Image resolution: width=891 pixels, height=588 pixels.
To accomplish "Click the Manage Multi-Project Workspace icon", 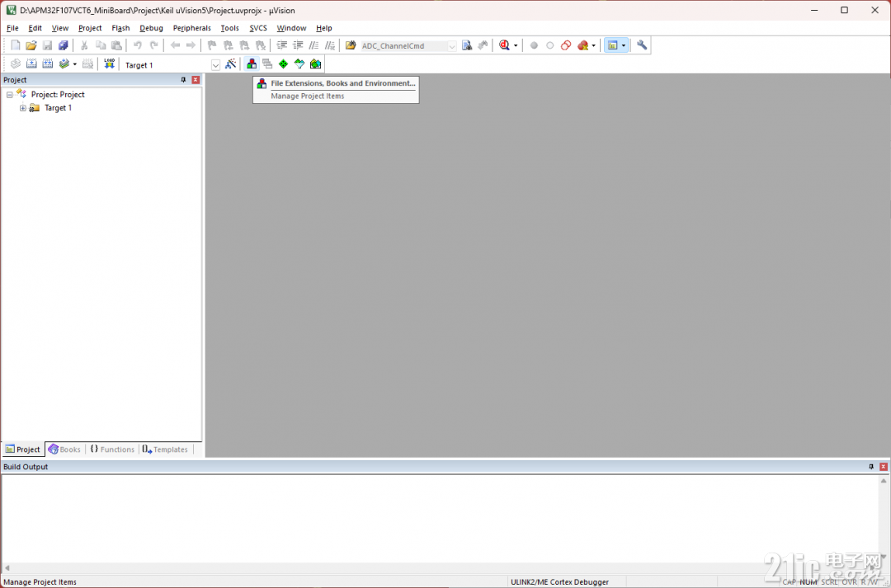I will [267, 64].
